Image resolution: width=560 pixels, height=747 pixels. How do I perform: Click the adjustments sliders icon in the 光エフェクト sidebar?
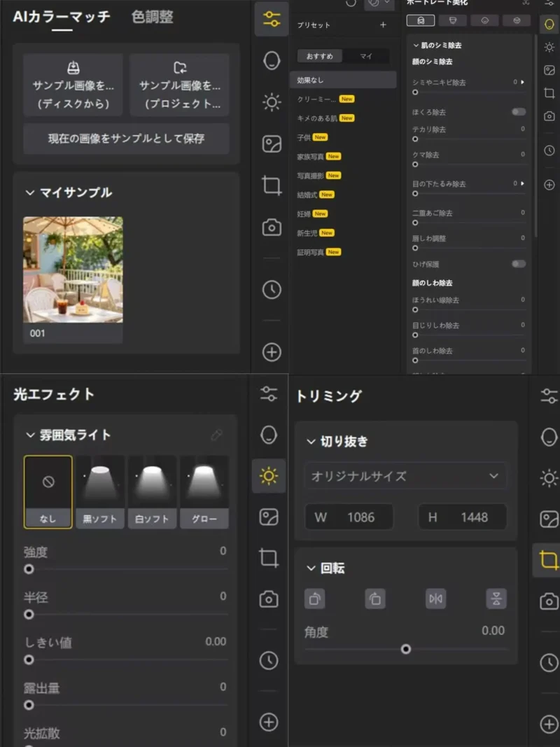(269, 393)
